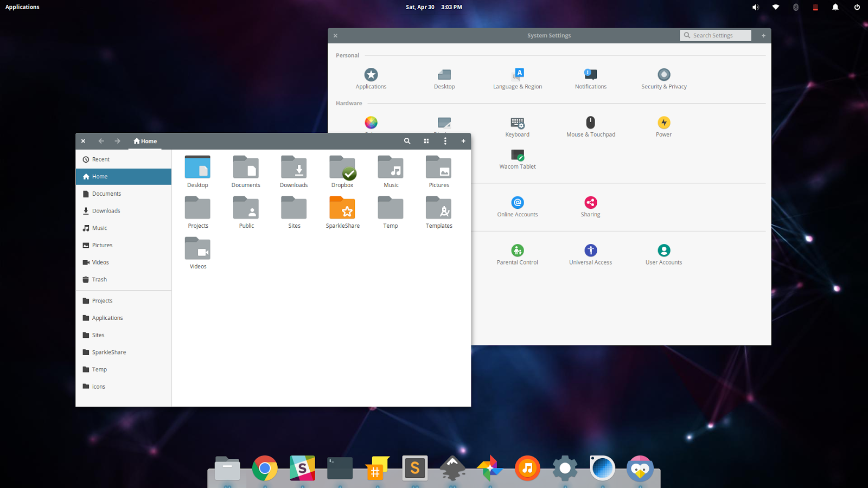Open Sites bookmark in the sidebar
This screenshot has height=488, width=868.
click(124, 335)
